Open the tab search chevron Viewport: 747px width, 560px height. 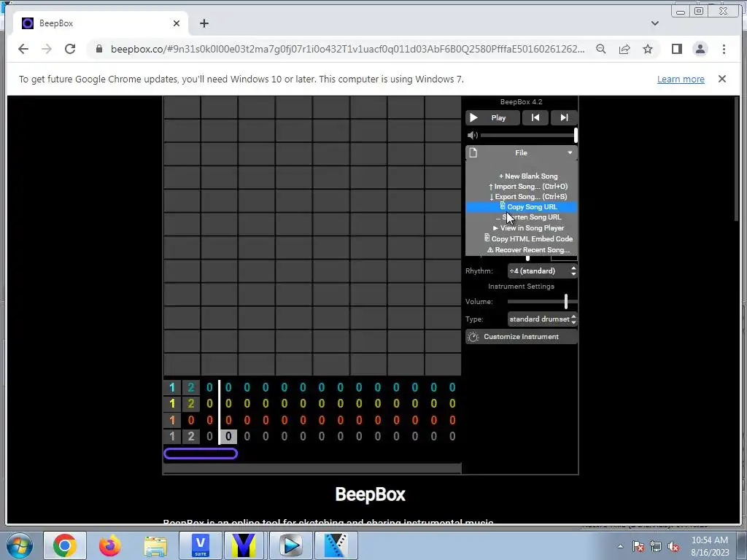(655, 23)
